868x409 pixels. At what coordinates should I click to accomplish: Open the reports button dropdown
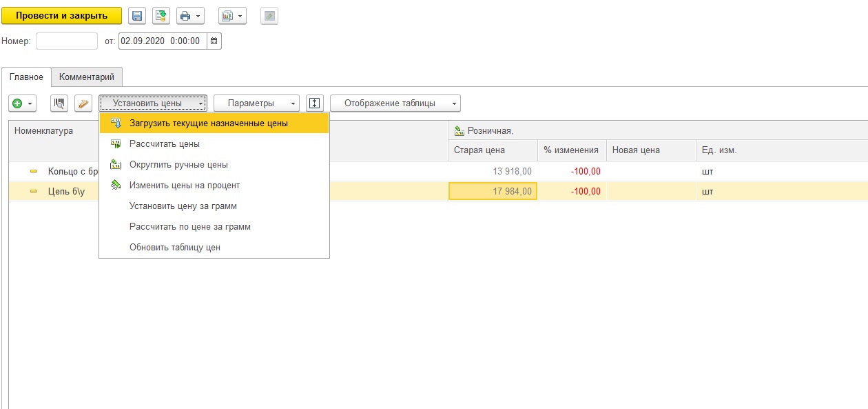(x=231, y=16)
